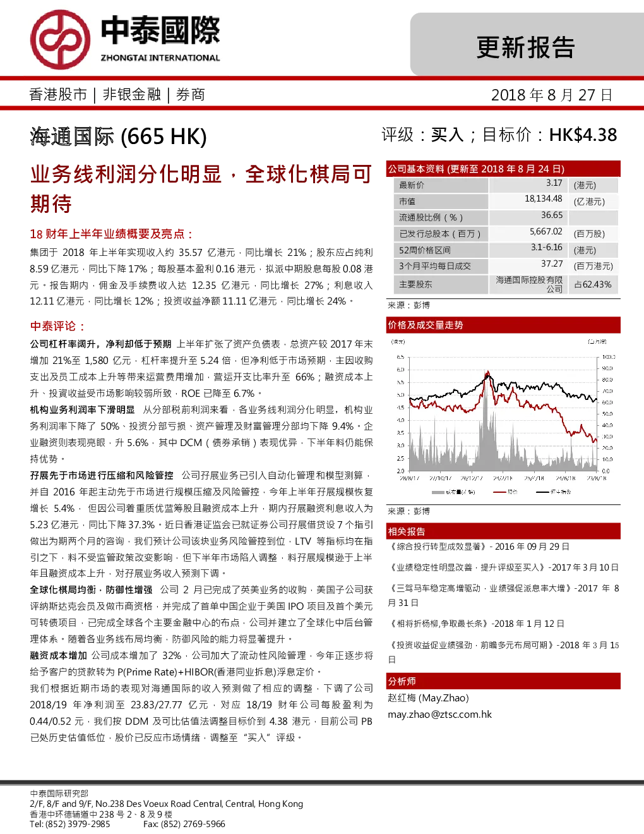This screenshot has width=644, height=834.
Task: Open the report 《投资收益促业绩强劲》
Action: pos(503,652)
